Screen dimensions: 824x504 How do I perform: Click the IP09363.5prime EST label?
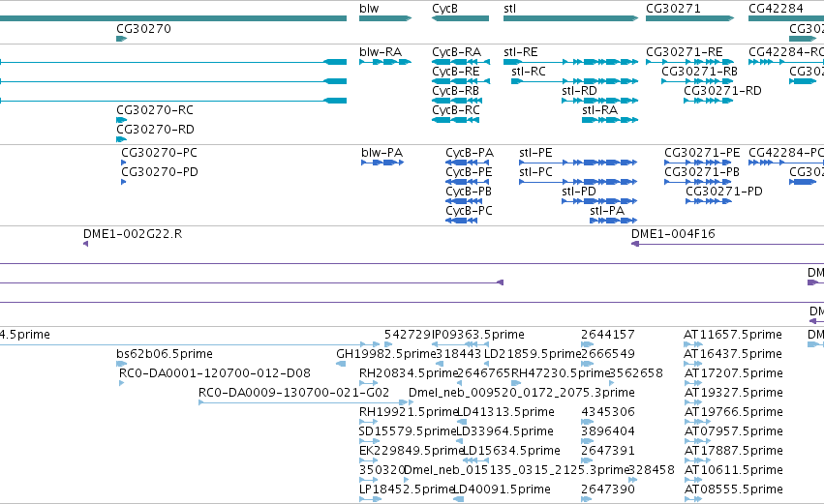(x=477, y=335)
